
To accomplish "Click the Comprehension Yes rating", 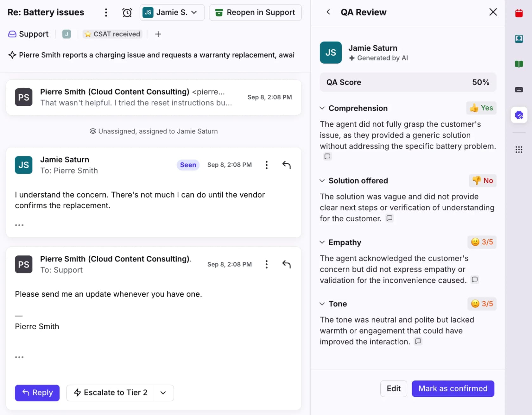I will coord(481,108).
